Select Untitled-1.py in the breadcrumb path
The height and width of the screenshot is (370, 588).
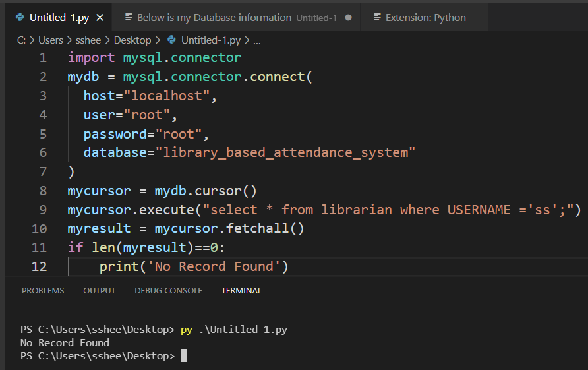(211, 40)
